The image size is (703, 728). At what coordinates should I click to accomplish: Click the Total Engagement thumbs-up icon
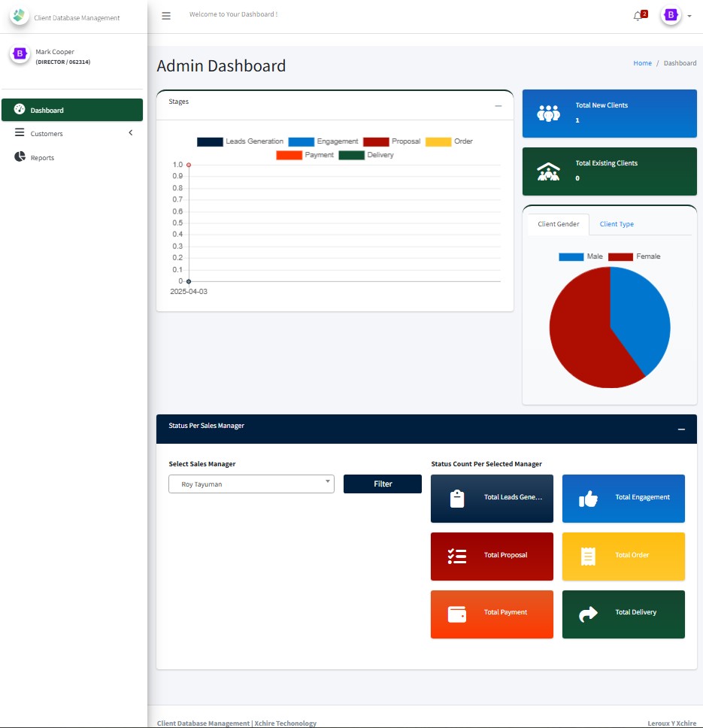588,499
